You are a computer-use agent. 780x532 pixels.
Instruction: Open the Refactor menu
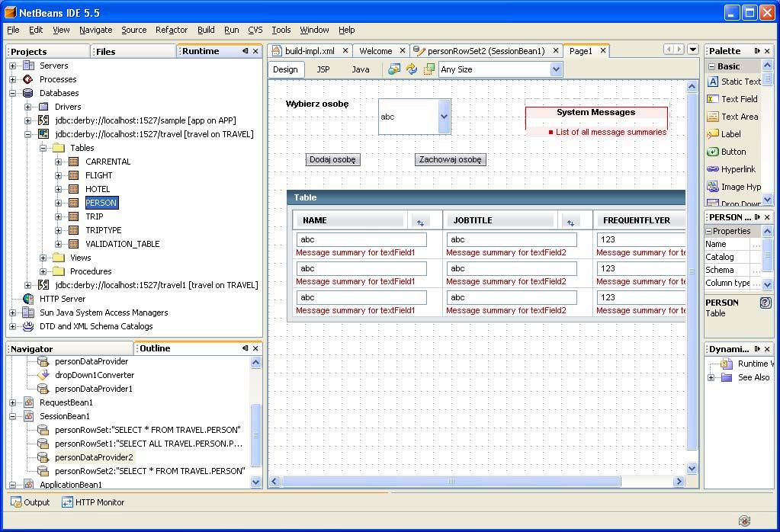click(x=172, y=30)
